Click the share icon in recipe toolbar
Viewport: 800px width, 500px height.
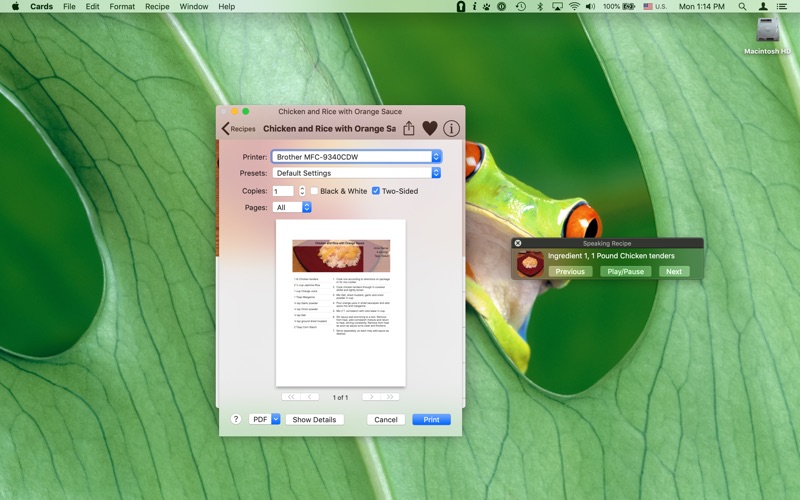click(409, 129)
